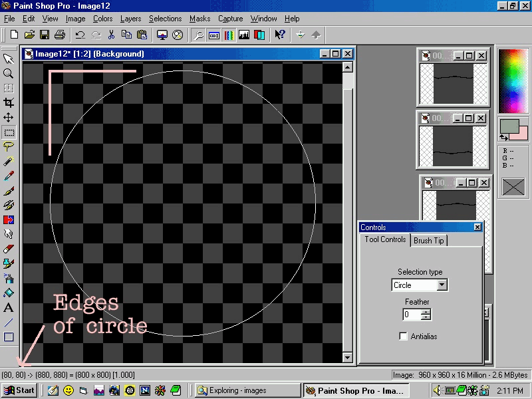This screenshot has height=399, width=532.
Task: Click the Open folder toolbar icon
Action: tap(30, 35)
